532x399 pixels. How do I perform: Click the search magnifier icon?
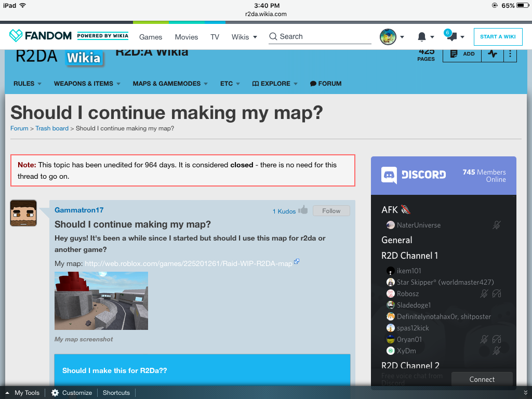point(273,36)
